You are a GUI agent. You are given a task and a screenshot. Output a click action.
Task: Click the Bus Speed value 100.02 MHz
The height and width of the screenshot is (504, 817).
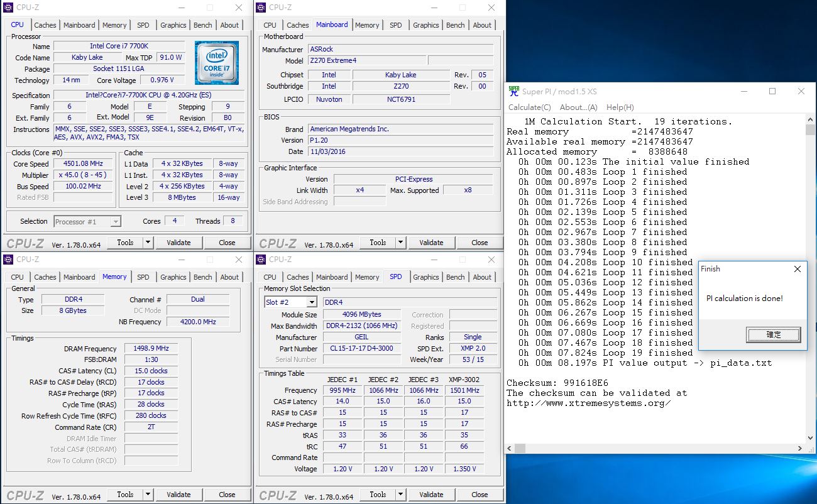tap(83, 186)
